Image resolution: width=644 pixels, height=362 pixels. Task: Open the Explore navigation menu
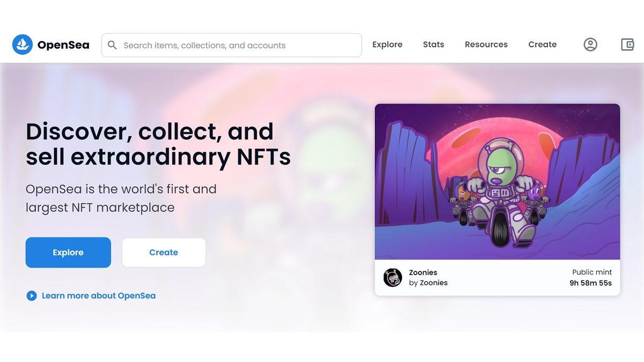point(387,45)
